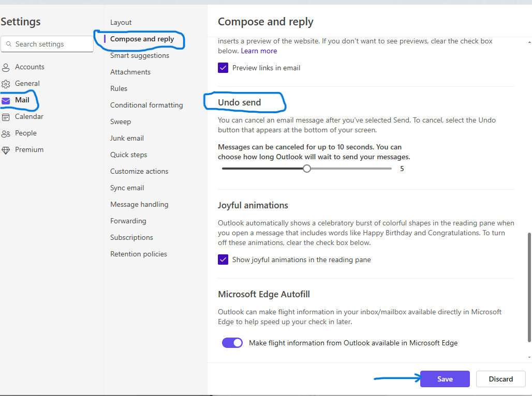Open the Calendar settings icon
Viewport: 532px width, 396px height.
pyautogui.click(x=6, y=116)
